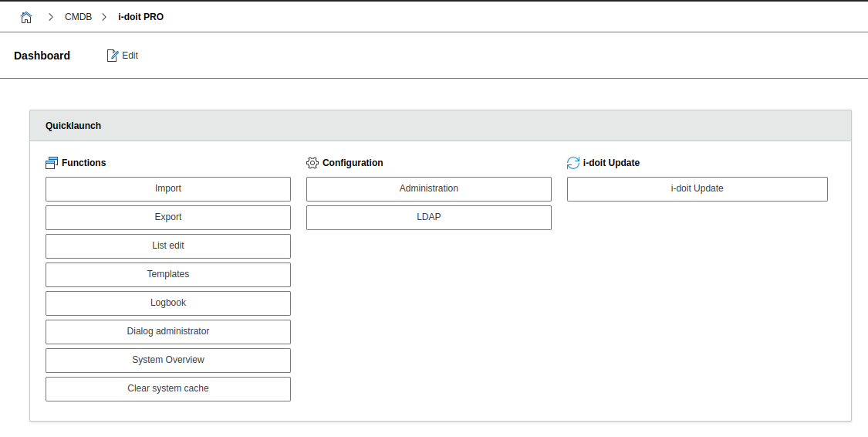868x437 pixels.
Task: Open CMDB in the breadcrumb
Action: click(x=78, y=17)
